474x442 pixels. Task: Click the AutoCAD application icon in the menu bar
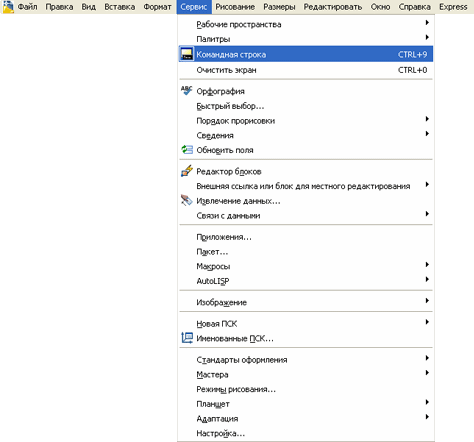(8, 7)
